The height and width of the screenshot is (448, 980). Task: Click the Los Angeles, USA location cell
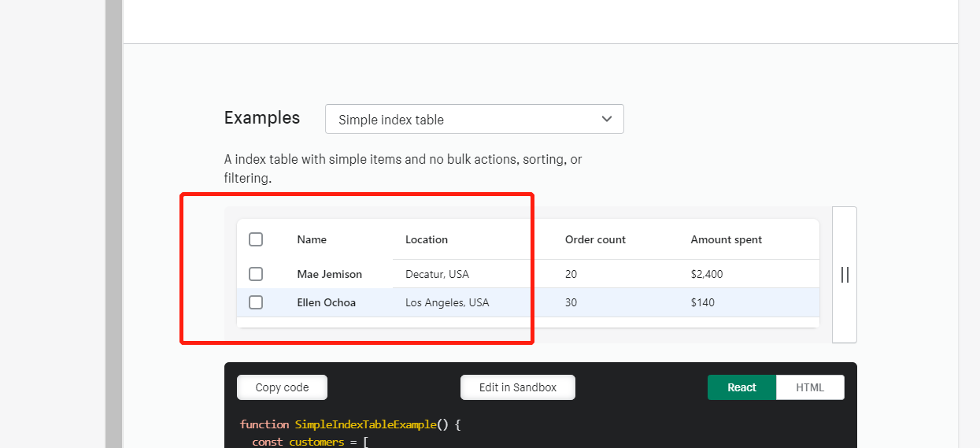[447, 302]
